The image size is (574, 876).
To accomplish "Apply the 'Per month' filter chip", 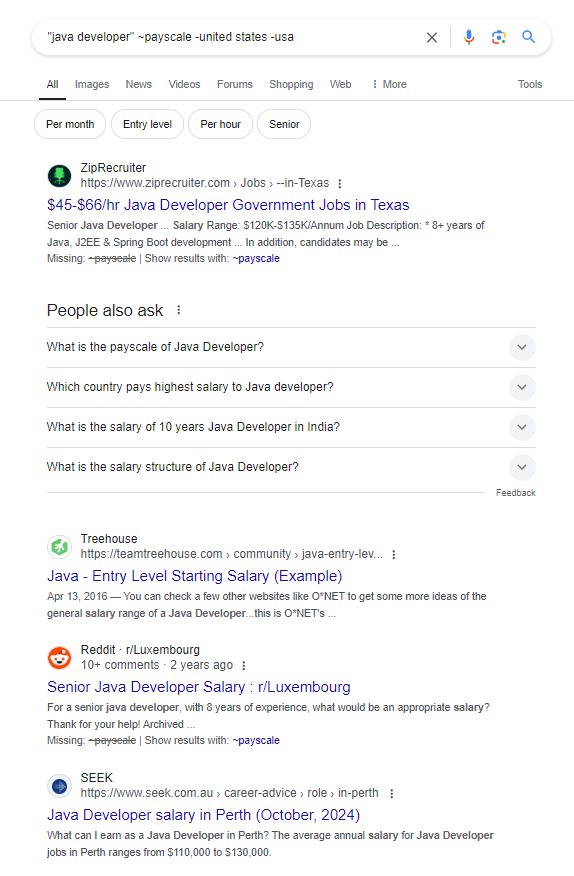I will 70,124.
